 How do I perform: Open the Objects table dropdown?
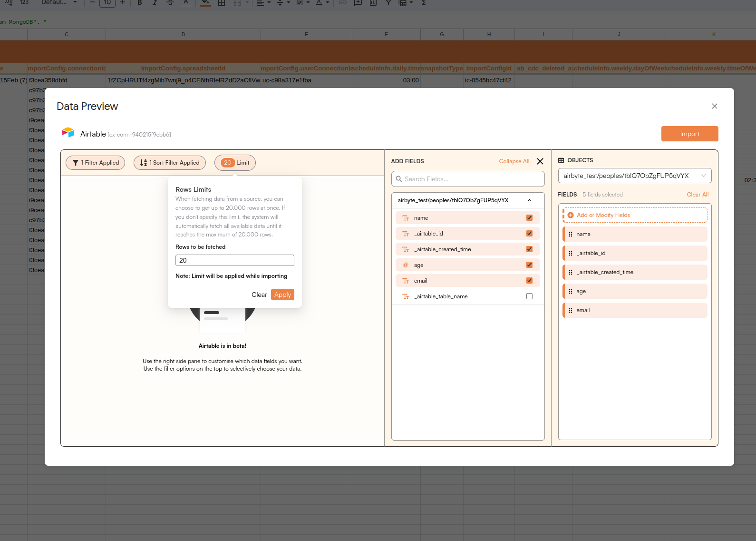635,176
